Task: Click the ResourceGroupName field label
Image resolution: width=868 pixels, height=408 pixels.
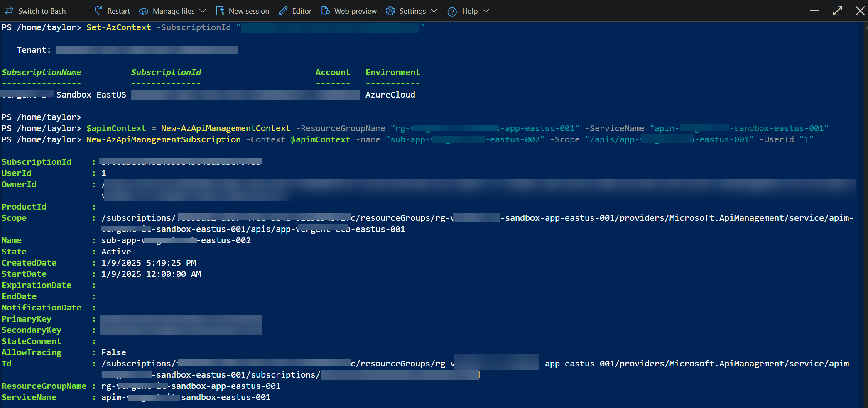Action: 44,386
